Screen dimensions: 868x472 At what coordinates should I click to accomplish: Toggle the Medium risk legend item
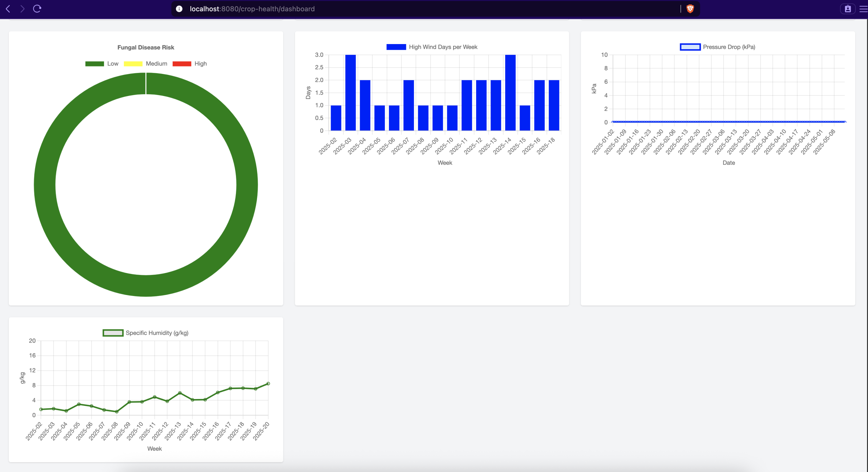click(156, 64)
